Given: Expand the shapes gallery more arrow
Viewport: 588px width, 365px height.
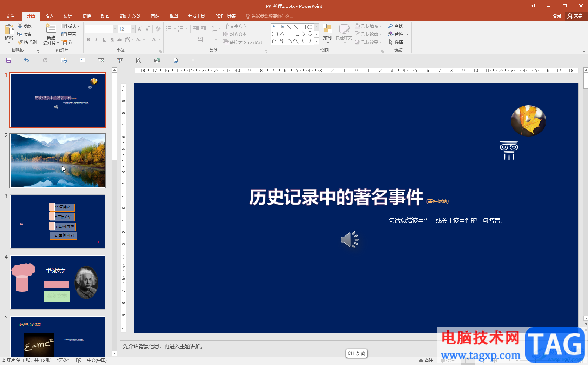Looking at the screenshot, I should tap(316, 41).
